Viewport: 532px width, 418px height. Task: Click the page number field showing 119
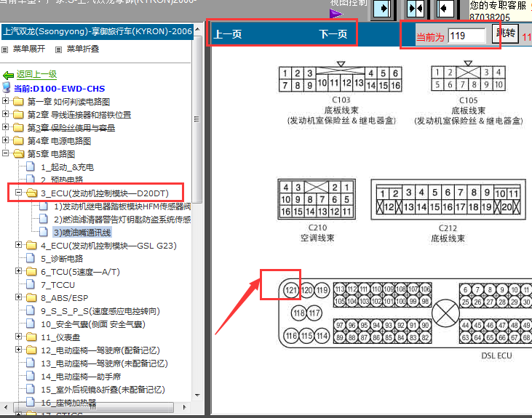(x=467, y=36)
